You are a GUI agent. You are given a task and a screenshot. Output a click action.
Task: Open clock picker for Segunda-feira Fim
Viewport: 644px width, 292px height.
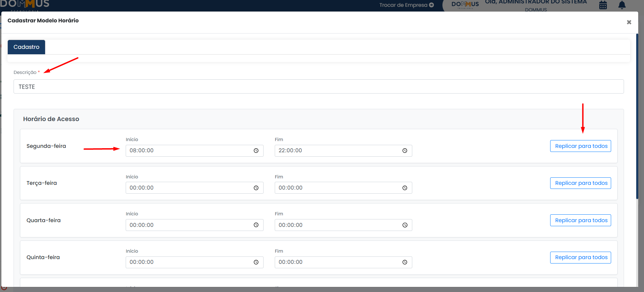(405, 151)
